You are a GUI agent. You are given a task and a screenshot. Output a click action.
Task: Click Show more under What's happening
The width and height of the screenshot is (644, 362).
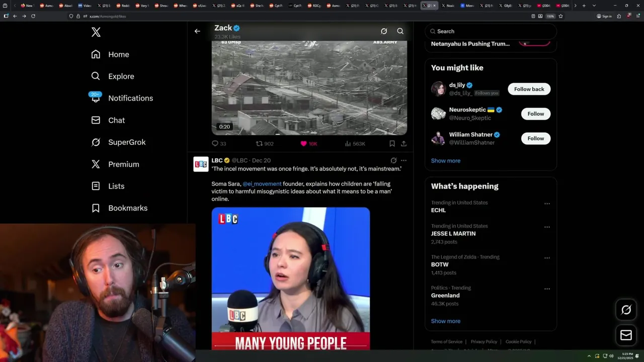click(x=446, y=321)
